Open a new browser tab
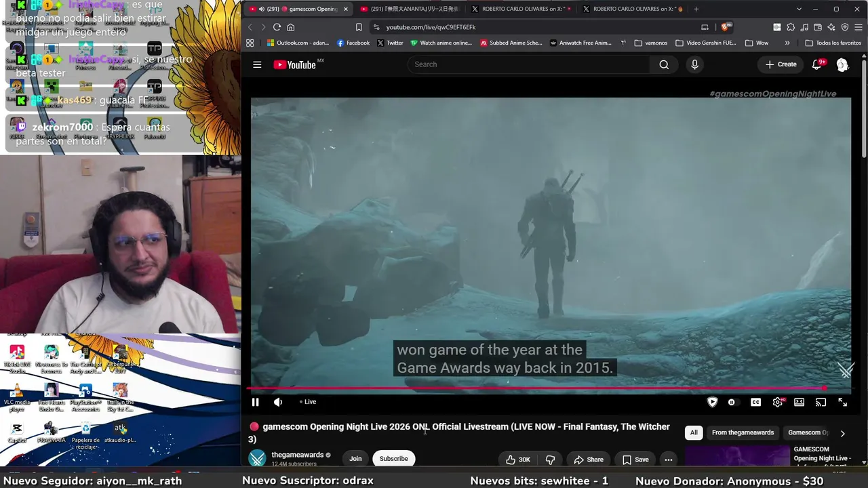 [696, 9]
